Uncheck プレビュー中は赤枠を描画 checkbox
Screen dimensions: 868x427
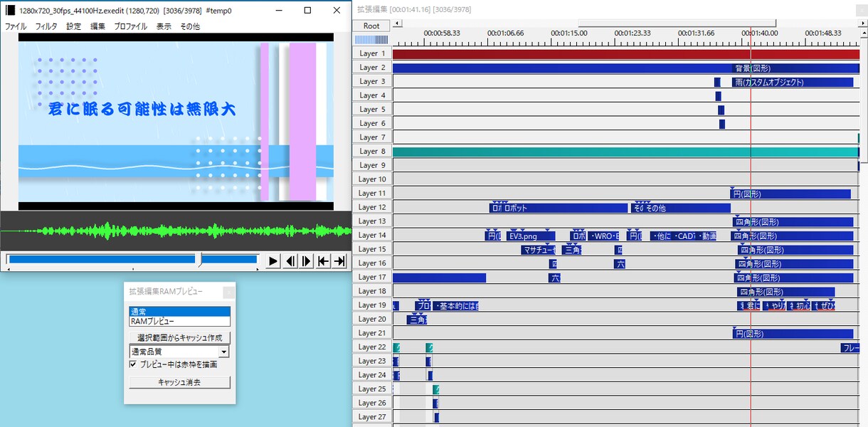pyautogui.click(x=133, y=364)
